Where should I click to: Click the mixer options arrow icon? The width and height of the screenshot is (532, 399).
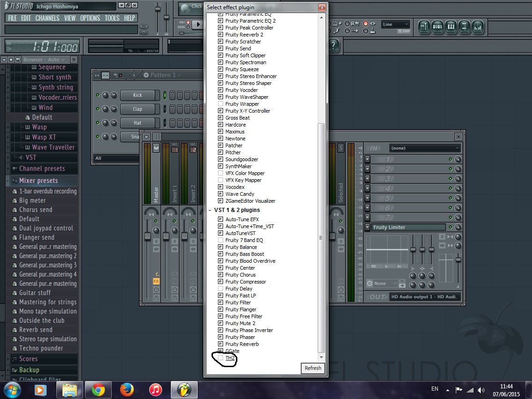pyautogui.click(x=146, y=137)
